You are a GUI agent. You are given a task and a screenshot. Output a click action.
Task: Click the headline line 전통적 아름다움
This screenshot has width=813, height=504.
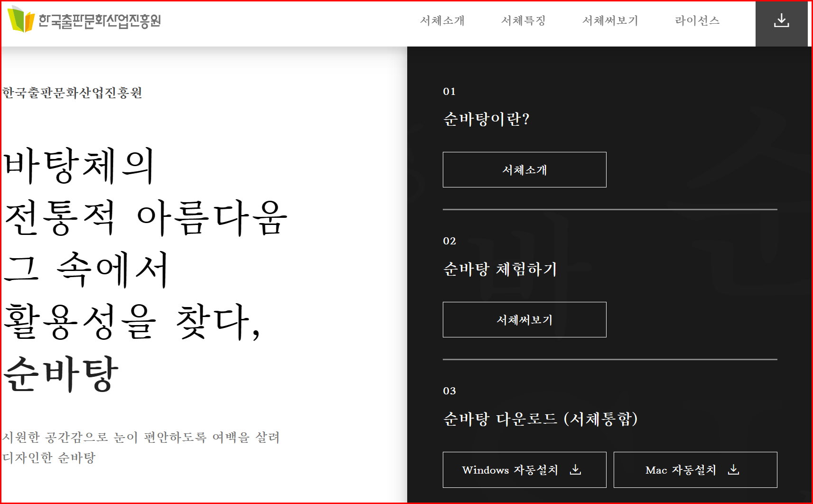[146, 218]
